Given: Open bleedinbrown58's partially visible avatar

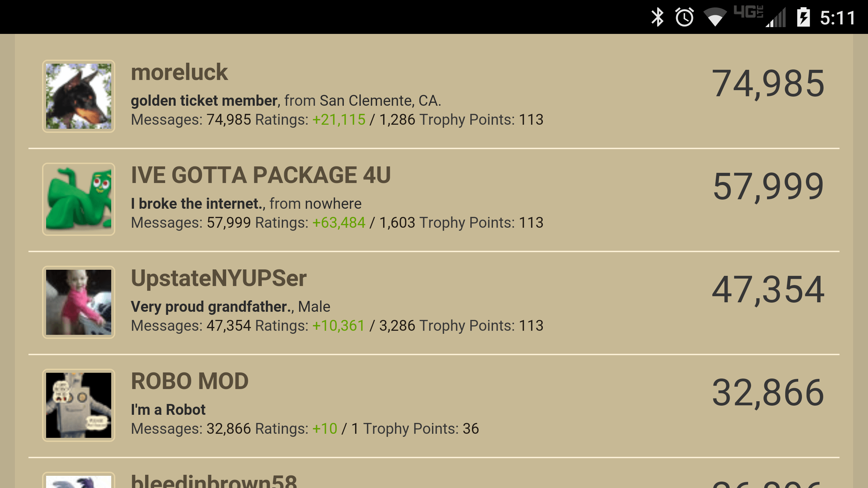Looking at the screenshot, I should tap(78, 480).
